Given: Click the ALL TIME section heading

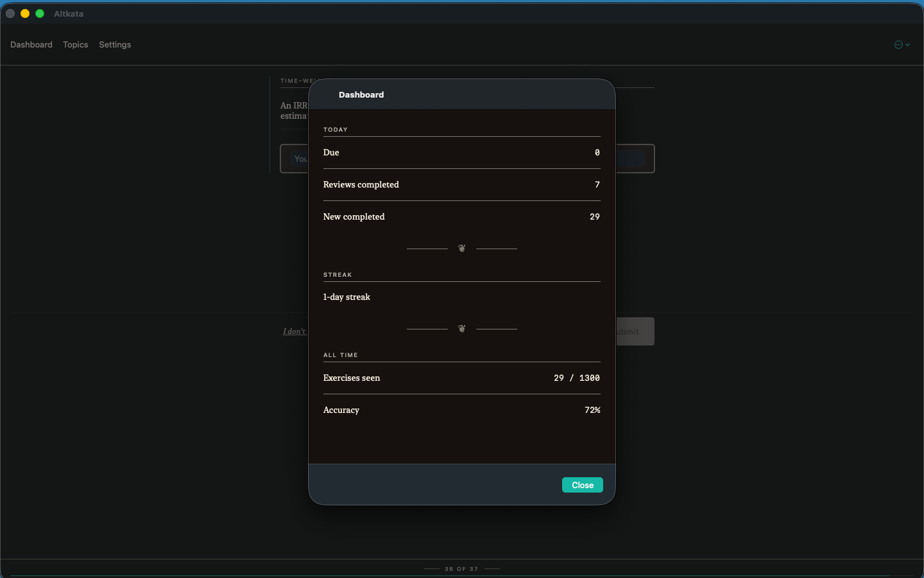Looking at the screenshot, I should click(x=341, y=355).
